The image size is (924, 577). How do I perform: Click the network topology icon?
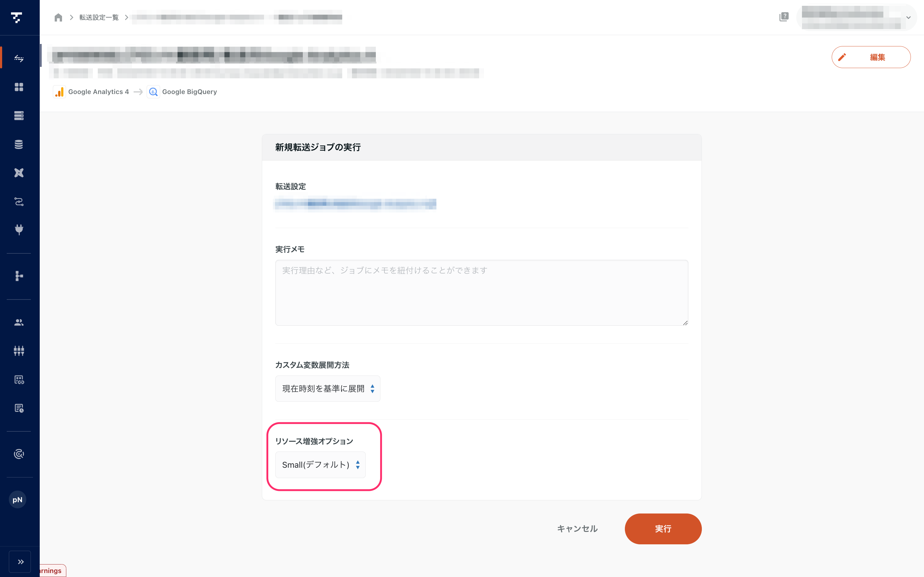[x=19, y=276]
